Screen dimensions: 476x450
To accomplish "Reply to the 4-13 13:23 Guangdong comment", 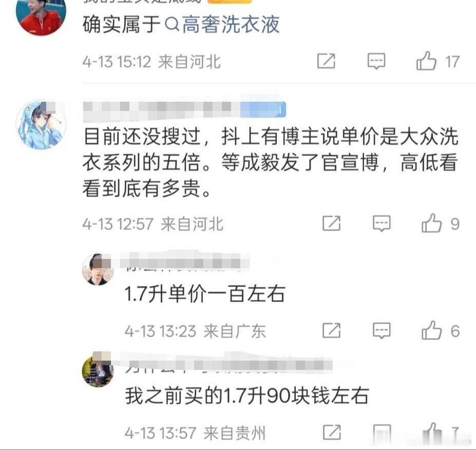I will 382,331.
